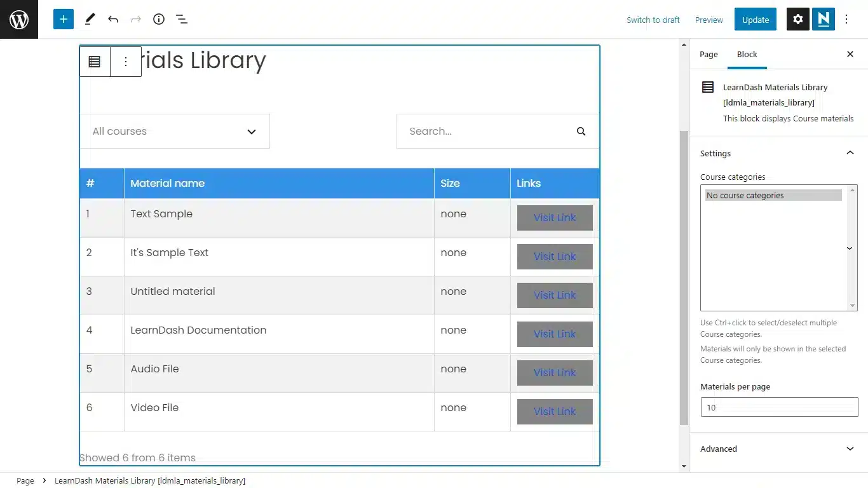
Task: Click the Course categories list arrow
Action: 850,248
